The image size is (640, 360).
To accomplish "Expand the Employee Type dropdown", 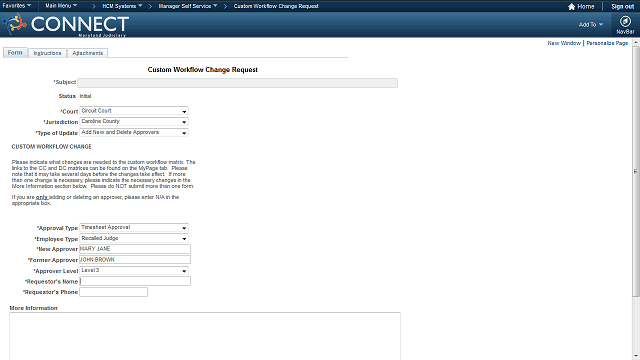I will (134, 238).
